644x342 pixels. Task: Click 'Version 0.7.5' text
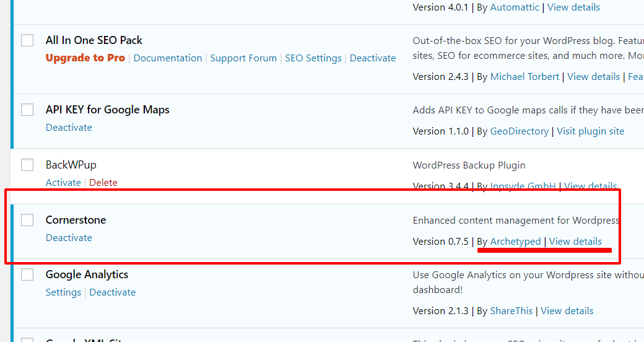441,242
